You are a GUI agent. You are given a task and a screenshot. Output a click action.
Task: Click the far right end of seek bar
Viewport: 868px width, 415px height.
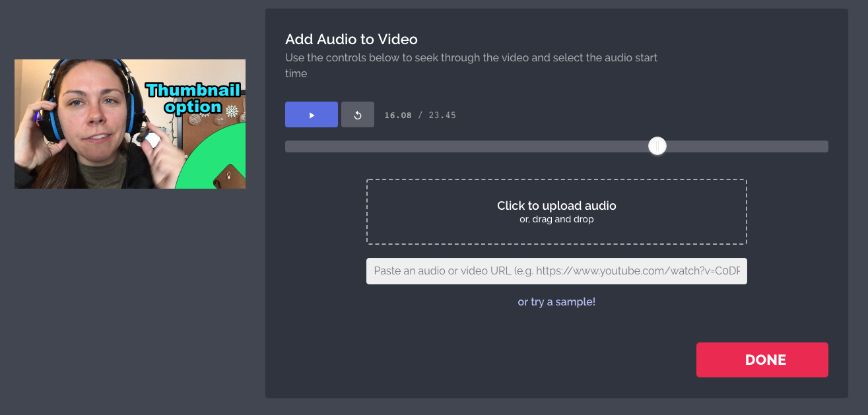click(824, 146)
